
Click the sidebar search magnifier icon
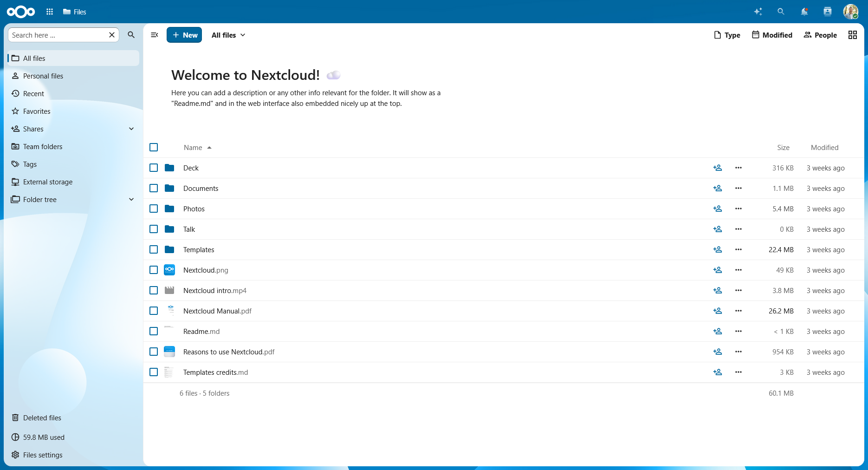[131, 35]
